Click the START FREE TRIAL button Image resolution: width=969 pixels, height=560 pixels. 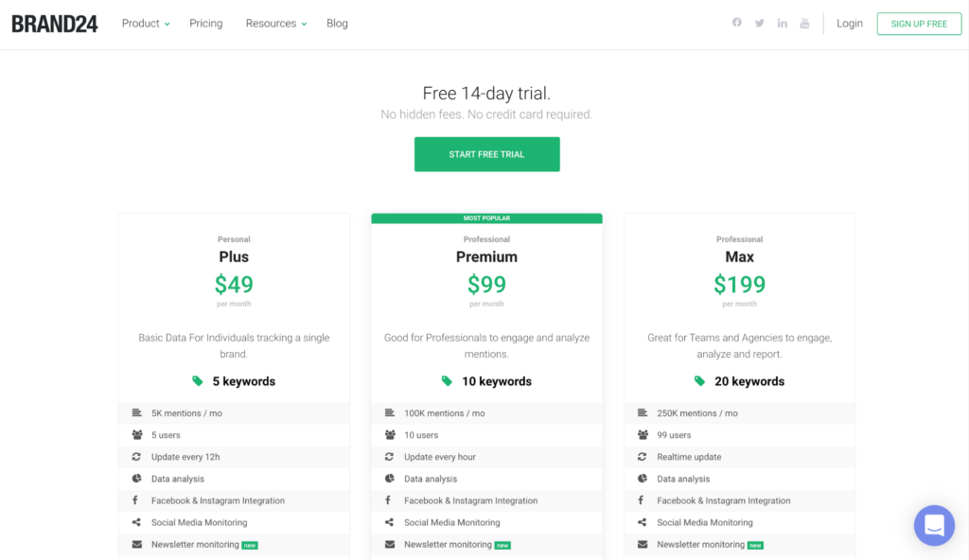[487, 154]
